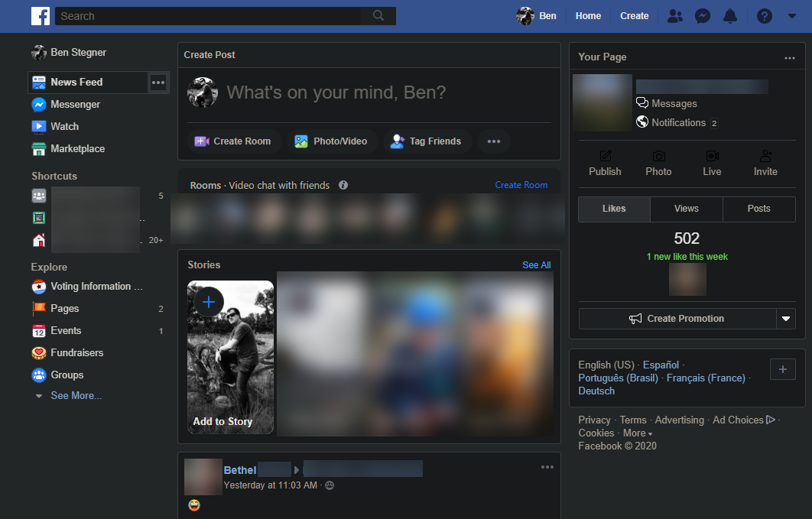Switch to the Views tab on Your Page
Image resolution: width=812 pixels, height=519 pixels.
pos(686,208)
